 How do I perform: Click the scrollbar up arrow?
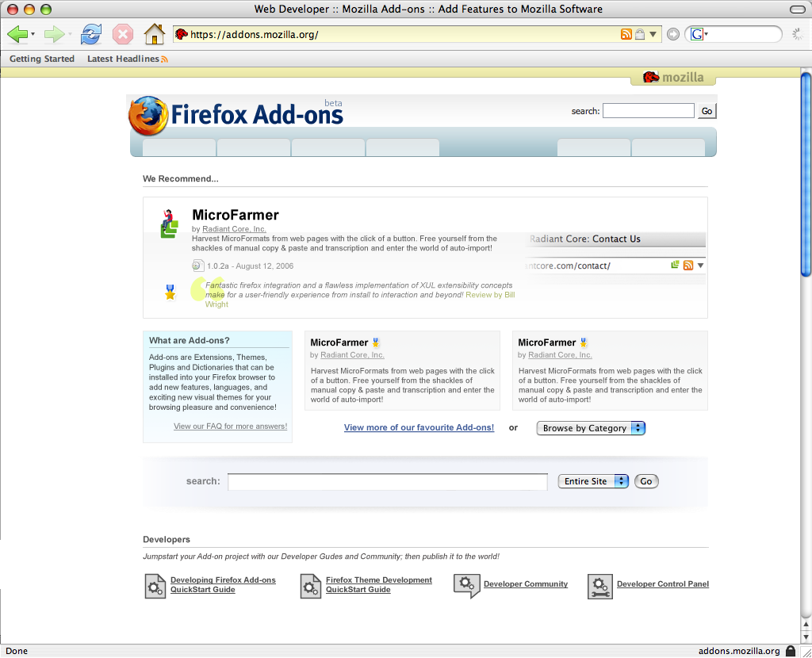806,625
